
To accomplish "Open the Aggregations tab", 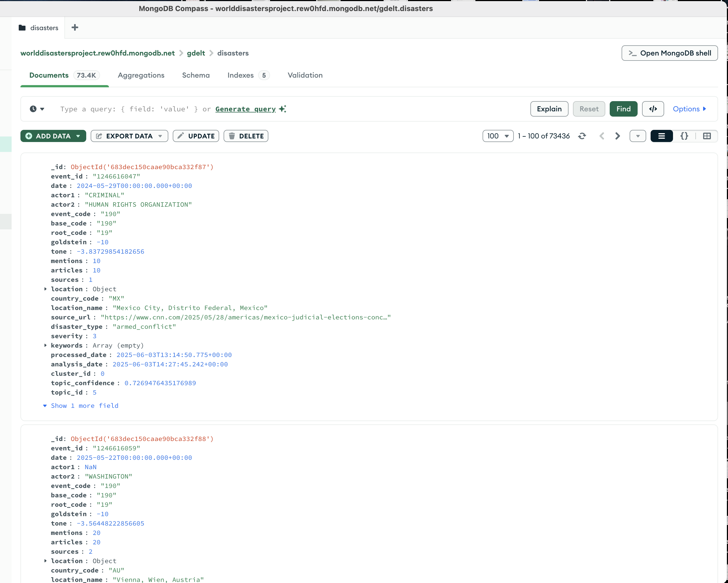I will pyautogui.click(x=141, y=75).
